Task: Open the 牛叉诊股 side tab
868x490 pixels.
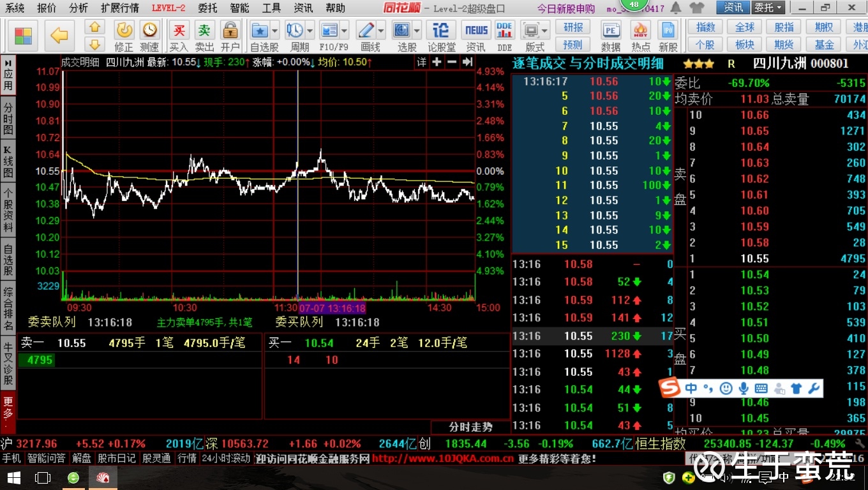Action: (x=8, y=364)
